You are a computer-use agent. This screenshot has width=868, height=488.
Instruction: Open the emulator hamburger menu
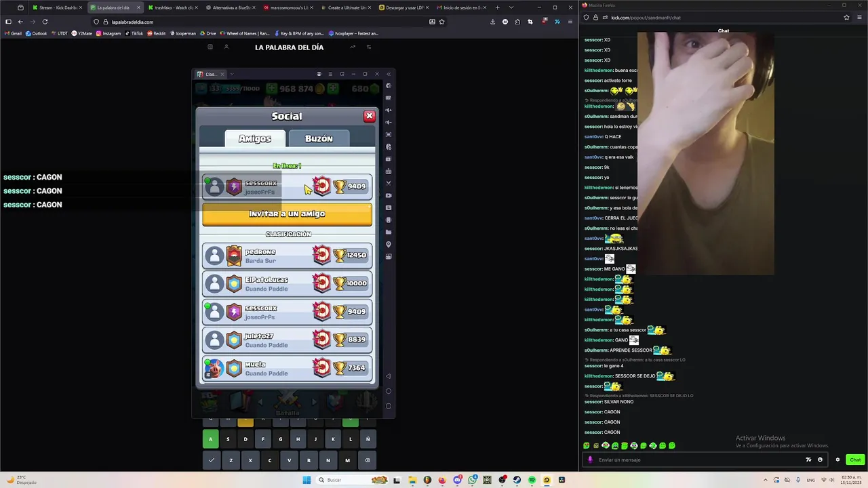click(330, 74)
